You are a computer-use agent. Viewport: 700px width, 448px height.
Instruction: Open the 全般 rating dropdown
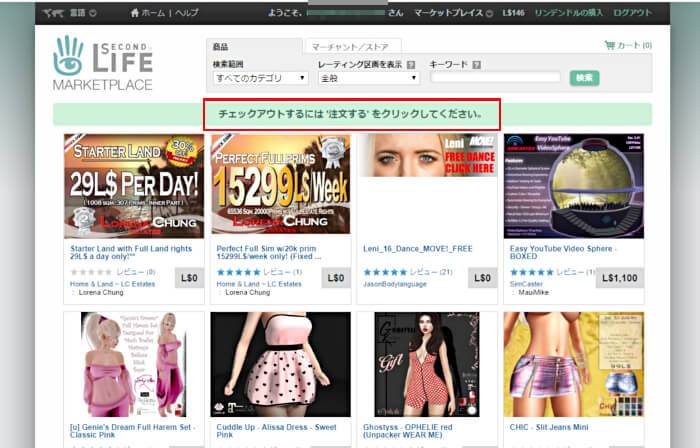point(369,78)
